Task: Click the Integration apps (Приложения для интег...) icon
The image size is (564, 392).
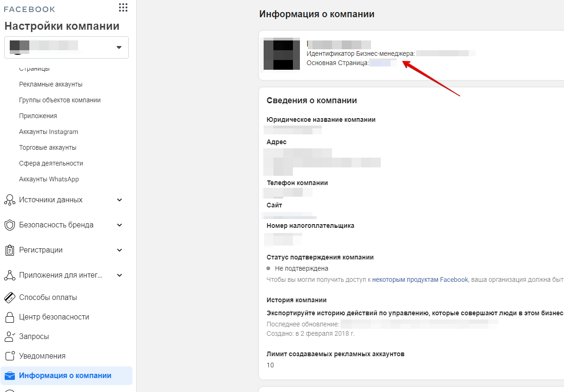Action: (10, 275)
